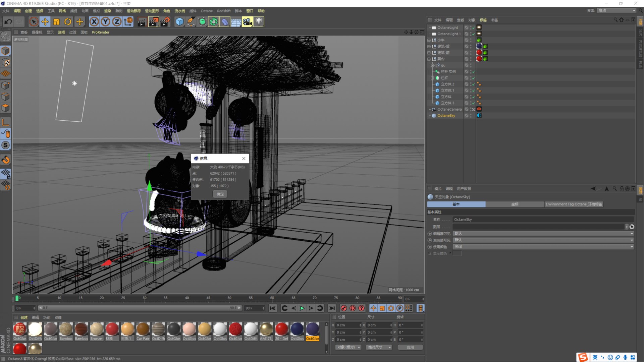The image size is (644, 362).
Task: Toggle OctaneLight visibility checkmark
Action: coord(473,27)
